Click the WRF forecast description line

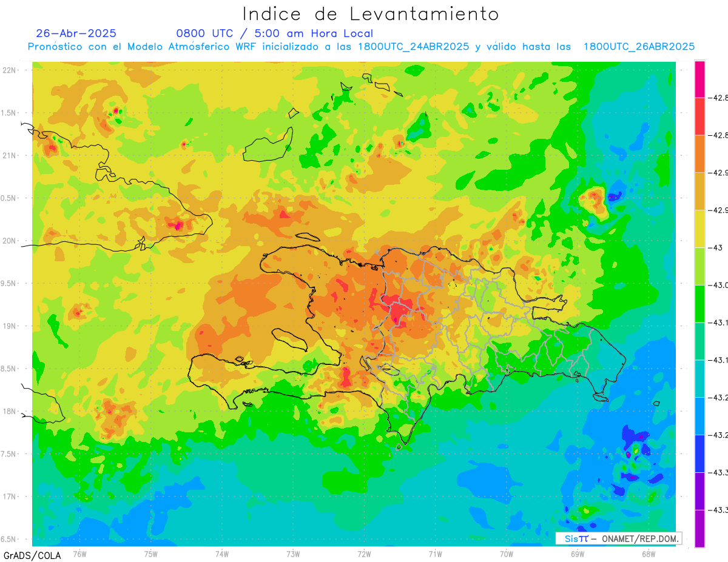361,47
